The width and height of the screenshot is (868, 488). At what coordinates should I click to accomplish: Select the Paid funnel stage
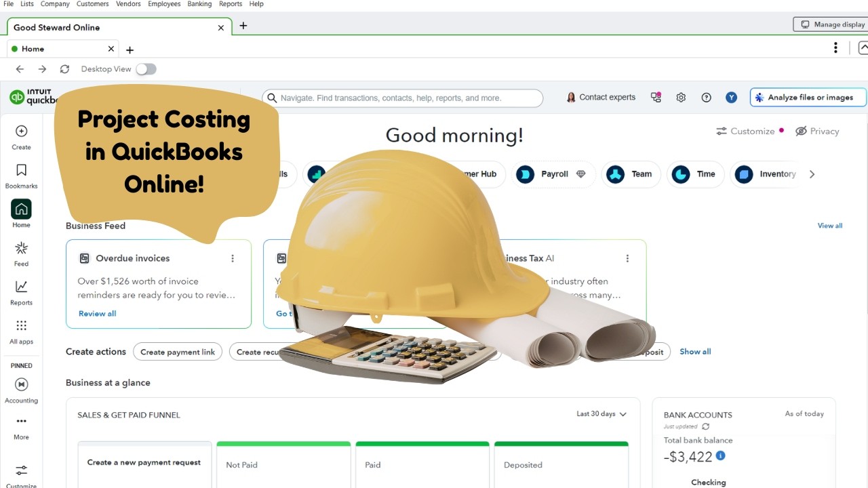tap(422, 464)
